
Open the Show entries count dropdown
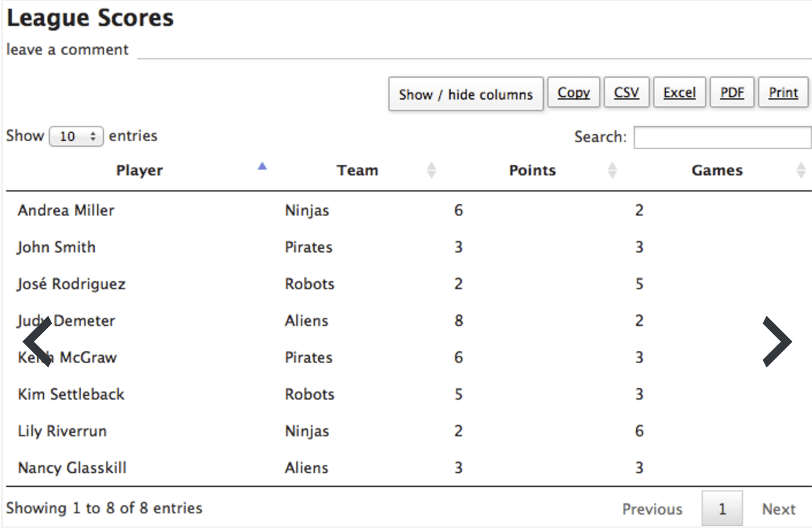(76, 136)
